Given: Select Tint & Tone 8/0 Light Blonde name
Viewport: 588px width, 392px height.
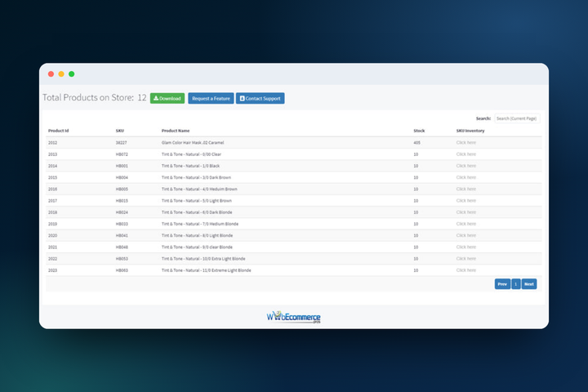Looking at the screenshot, I should pyautogui.click(x=198, y=235).
